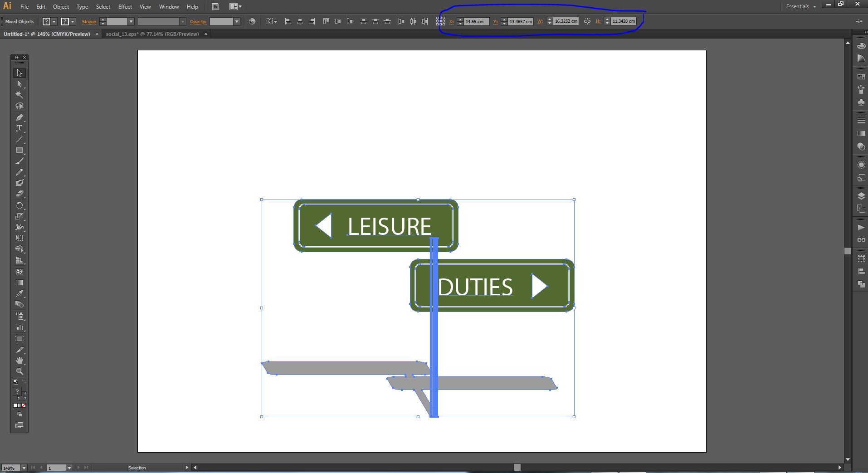Select the Shape Builder tool
The width and height of the screenshot is (868, 473).
[x=20, y=249]
